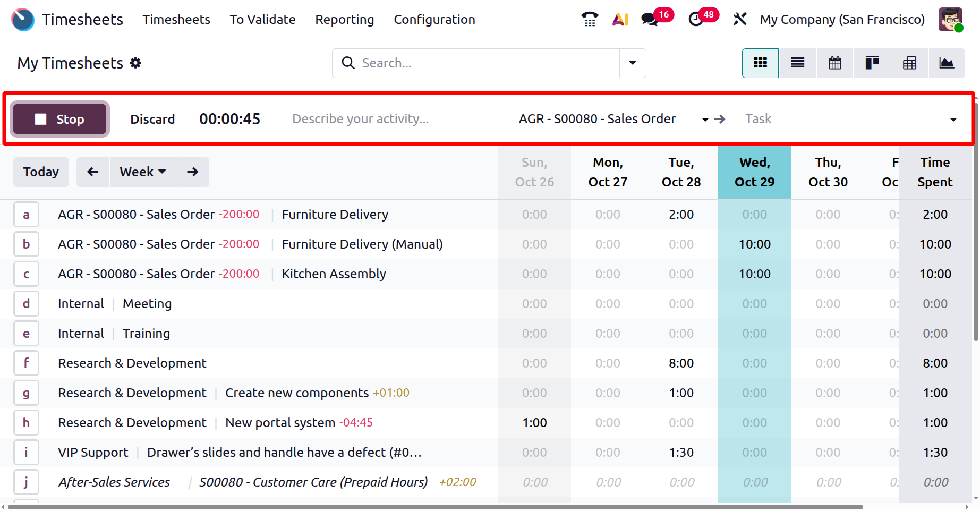Open the conversations messages icon

point(649,20)
